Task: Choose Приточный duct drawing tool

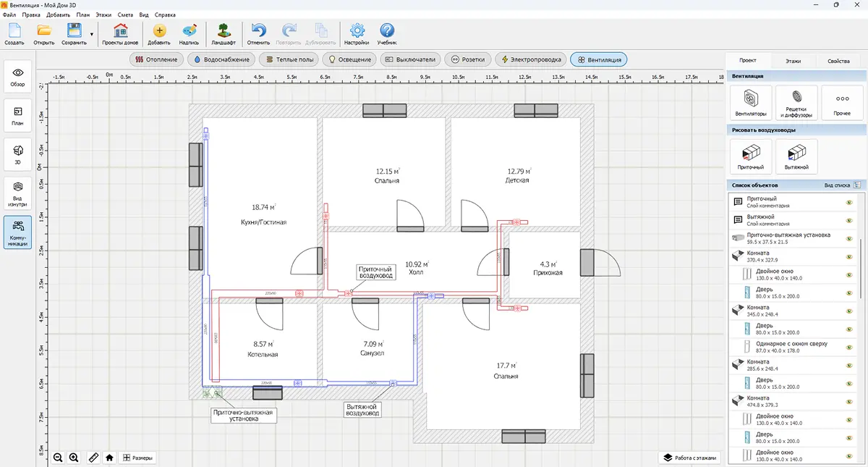Action: point(751,156)
